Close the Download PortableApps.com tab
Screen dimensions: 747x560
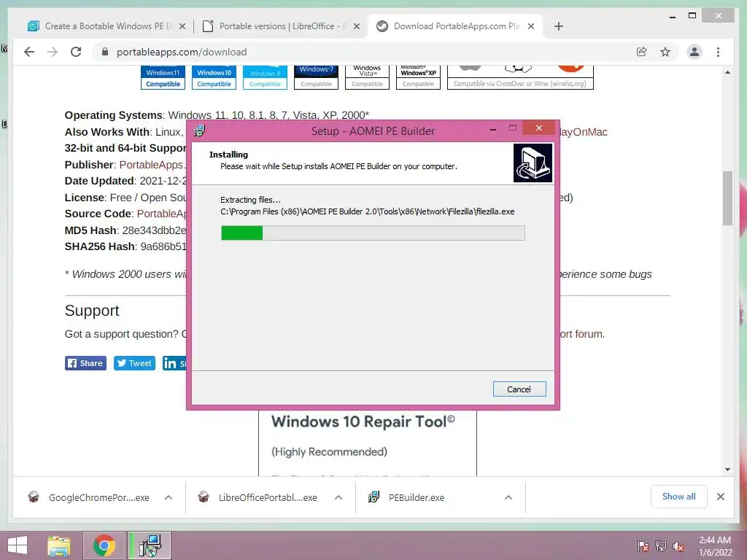tap(531, 26)
